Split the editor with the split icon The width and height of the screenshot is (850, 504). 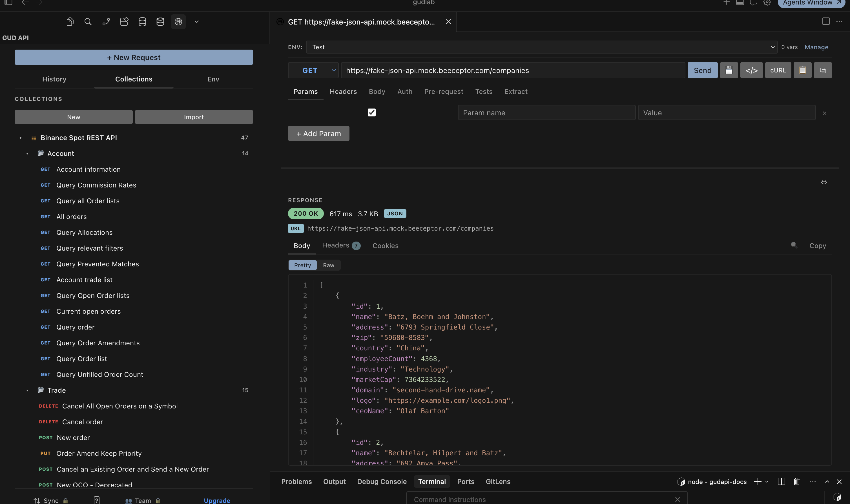[x=826, y=21]
